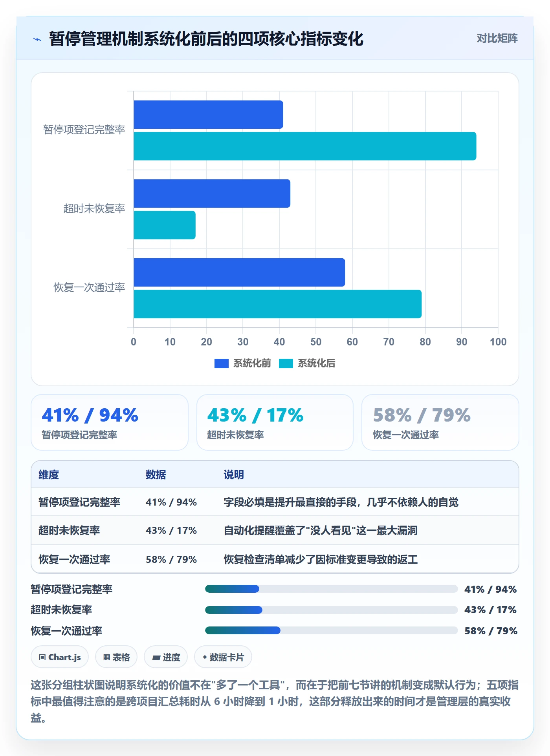550x756 pixels.
Task: Toggle the 系统化前 legend blue swatch
Action: click(221, 363)
